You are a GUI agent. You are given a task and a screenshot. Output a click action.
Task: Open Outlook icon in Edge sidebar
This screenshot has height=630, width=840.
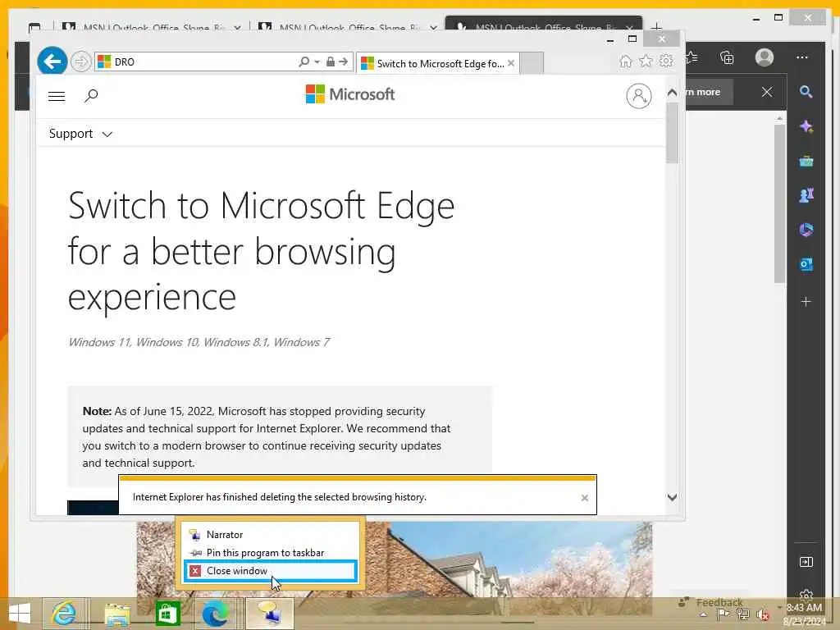(x=806, y=264)
